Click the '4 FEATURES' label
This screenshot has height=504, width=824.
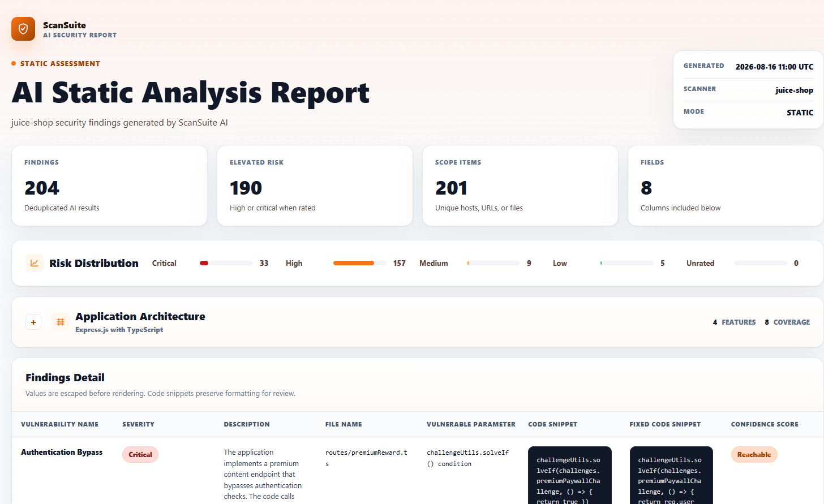click(735, 322)
